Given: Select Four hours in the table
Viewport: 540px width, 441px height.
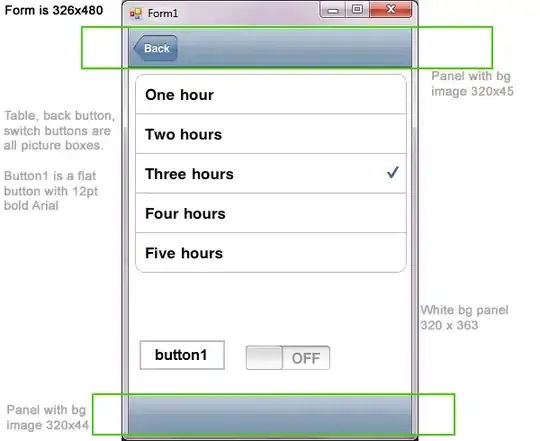Looking at the screenshot, I should point(271,213).
